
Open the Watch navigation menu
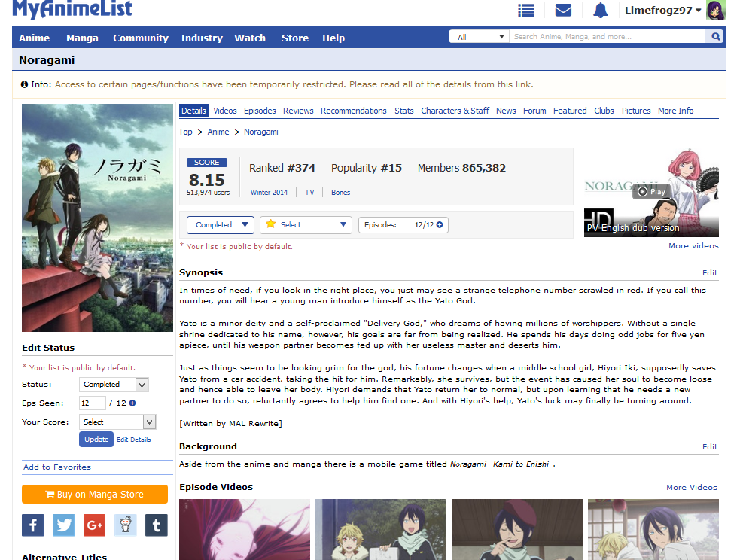(250, 38)
